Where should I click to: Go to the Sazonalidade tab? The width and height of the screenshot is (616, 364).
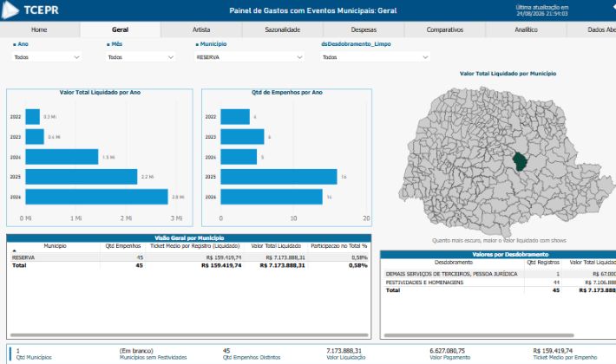point(283,29)
